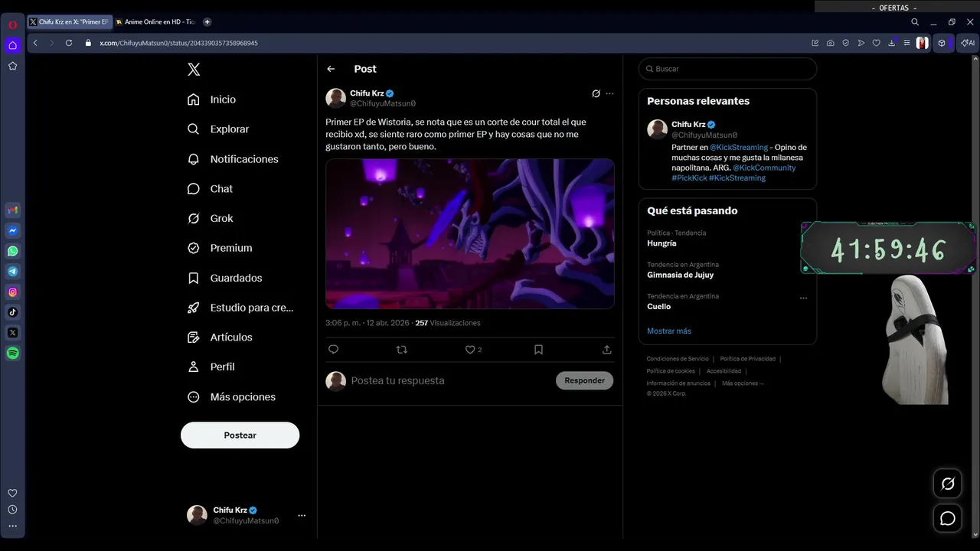The width and height of the screenshot is (980, 551).
Task: Open tab search magnifier in title bar
Action: [x=915, y=22]
